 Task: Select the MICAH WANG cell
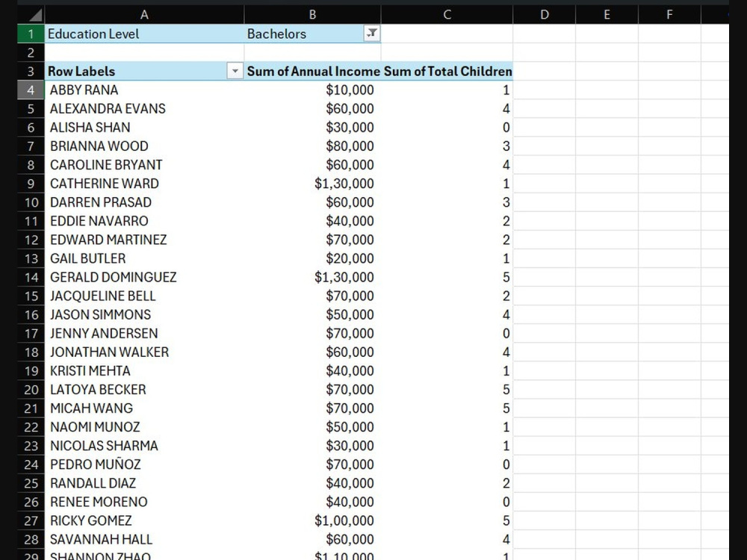[144, 408]
